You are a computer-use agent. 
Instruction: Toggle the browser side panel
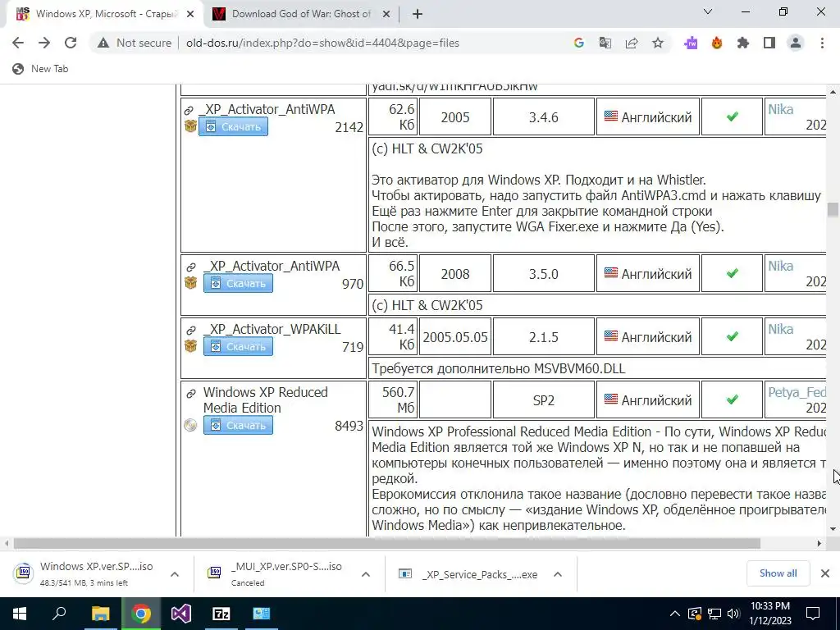[769, 43]
